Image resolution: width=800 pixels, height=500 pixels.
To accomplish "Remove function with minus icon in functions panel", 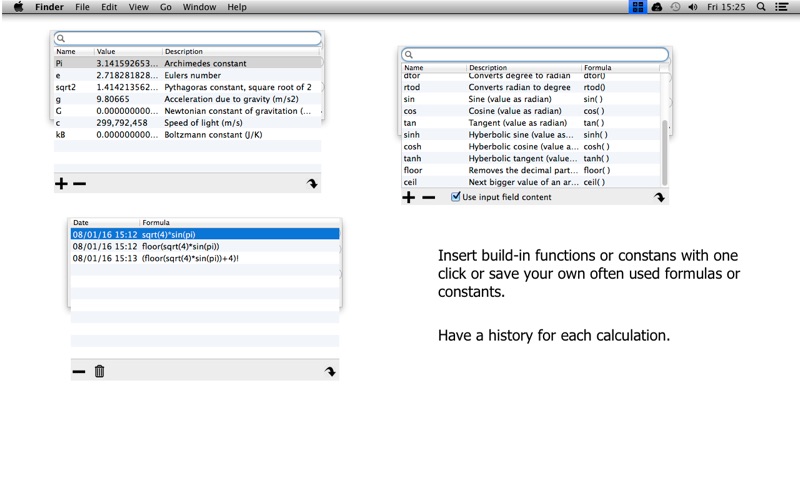I will pos(429,197).
